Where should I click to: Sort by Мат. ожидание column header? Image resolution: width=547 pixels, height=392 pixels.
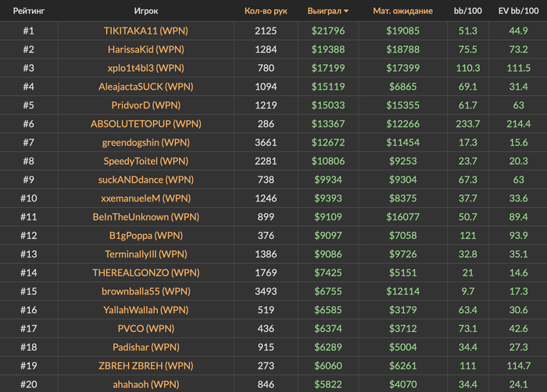(x=402, y=12)
